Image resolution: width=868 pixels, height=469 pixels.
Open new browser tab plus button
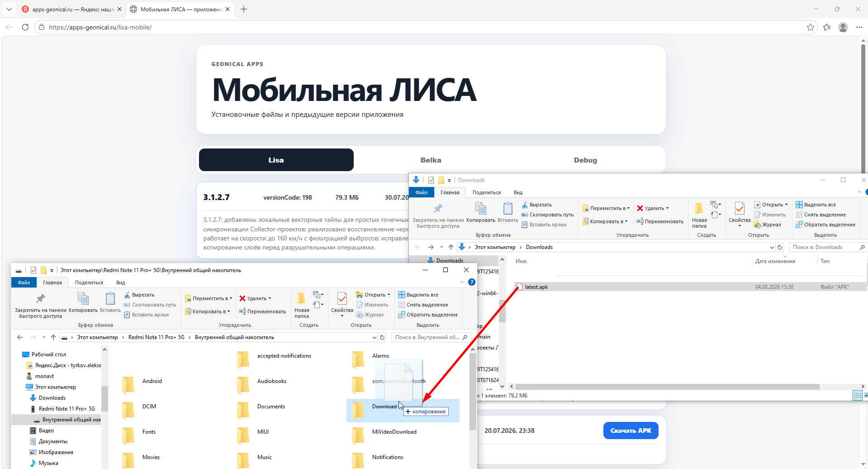point(244,9)
